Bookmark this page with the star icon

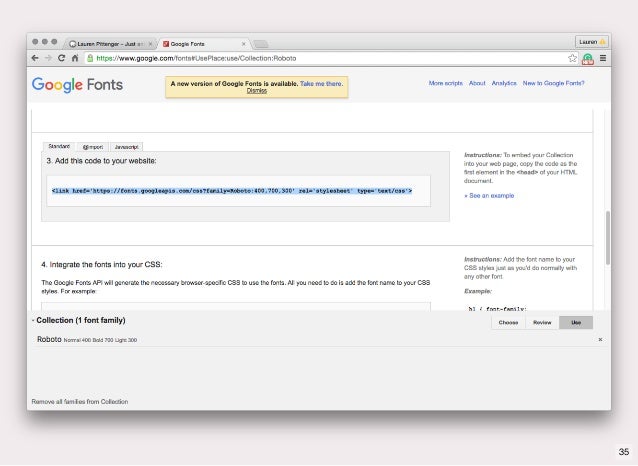point(572,58)
